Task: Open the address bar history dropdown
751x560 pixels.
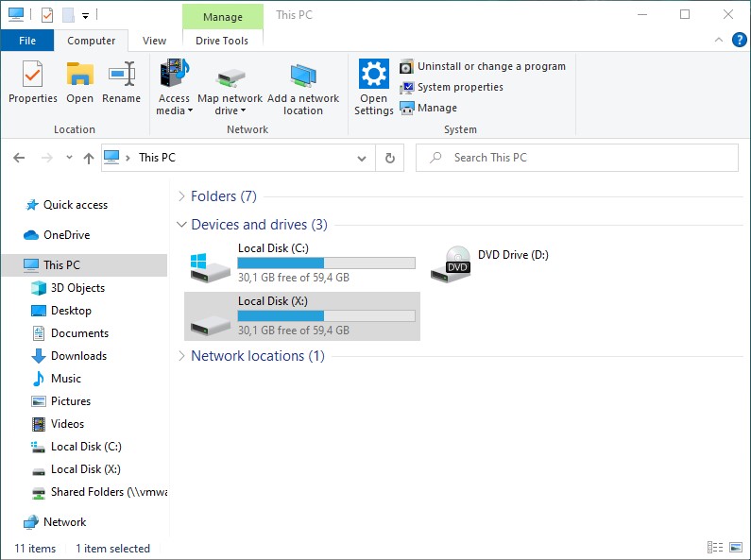Action: [361, 158]
